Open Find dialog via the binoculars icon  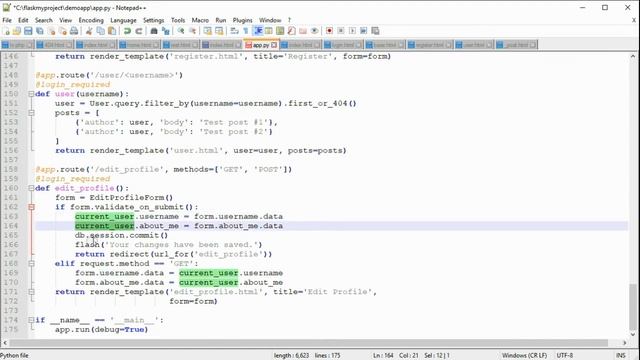(154, 31)
